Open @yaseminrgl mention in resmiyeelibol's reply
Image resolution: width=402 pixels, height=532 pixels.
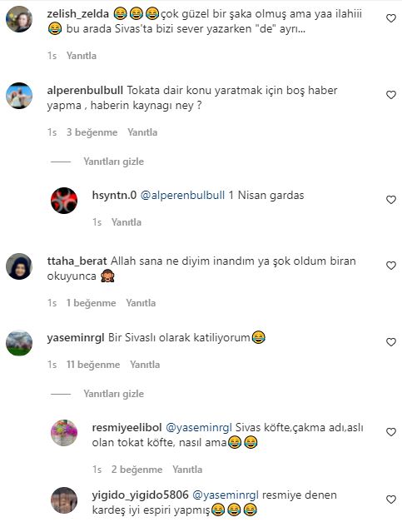[199, 427]
